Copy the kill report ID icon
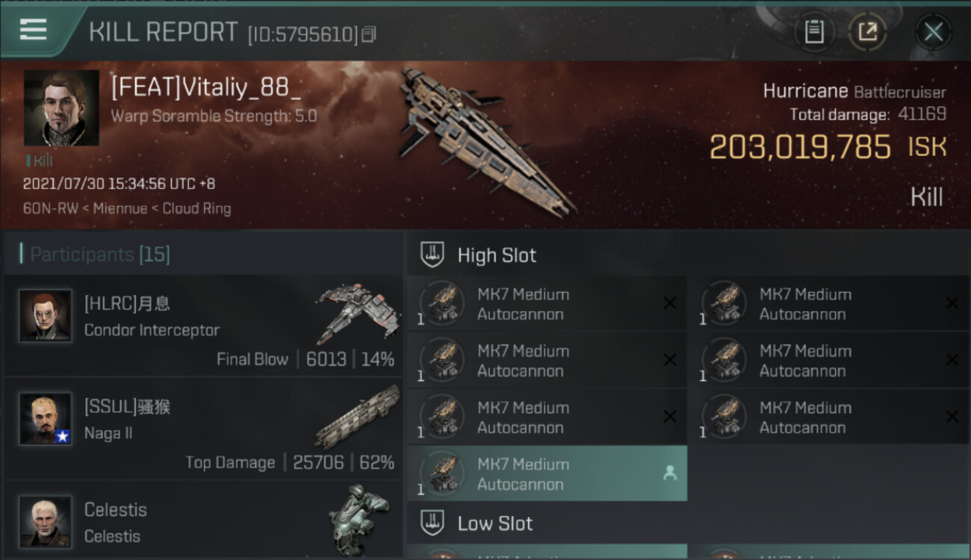Screen dimensions: 971x560 coord(367,34)
